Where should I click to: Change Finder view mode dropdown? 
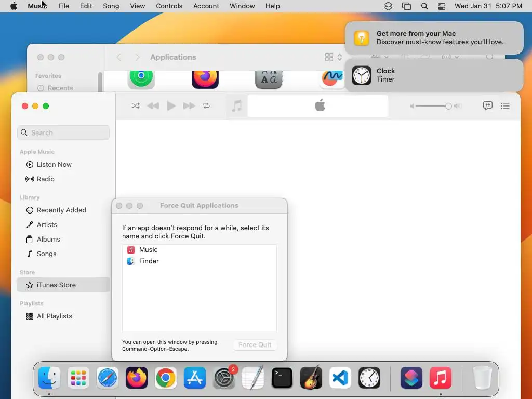(333, 57)
